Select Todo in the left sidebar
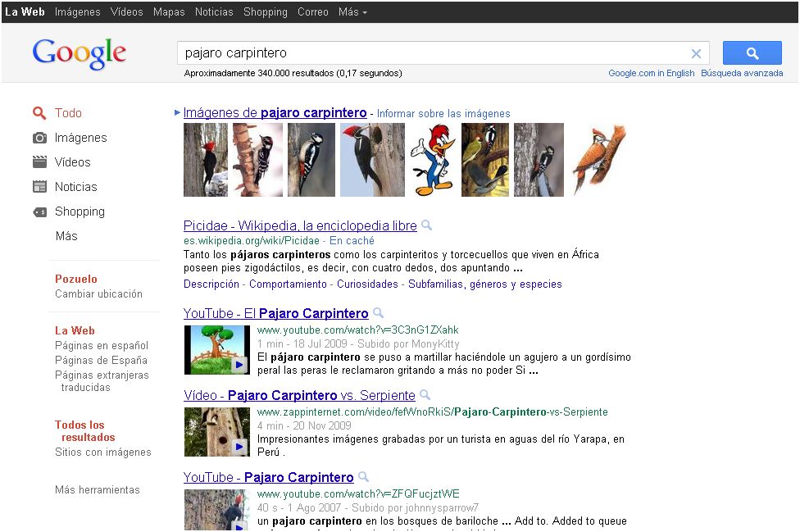The width and height of the screenshot is (800, 532). (x=68, y=113)
